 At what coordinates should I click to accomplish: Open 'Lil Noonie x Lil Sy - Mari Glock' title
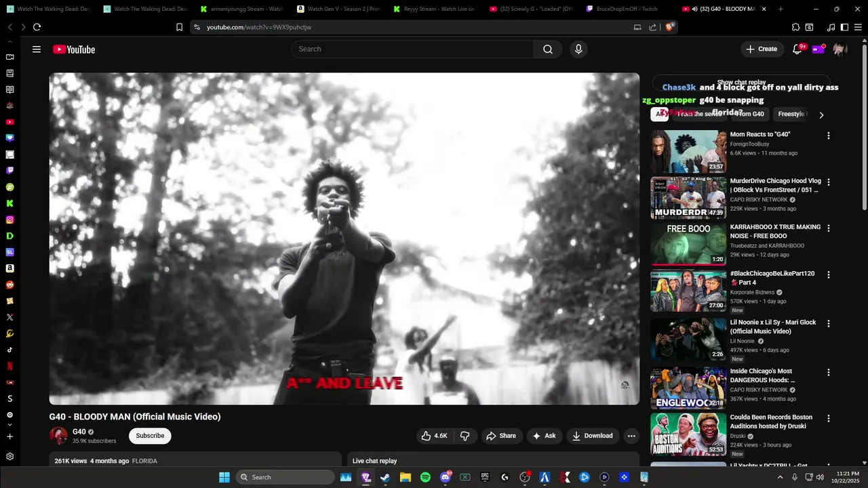pyautogui.click(x=773, y=327)
